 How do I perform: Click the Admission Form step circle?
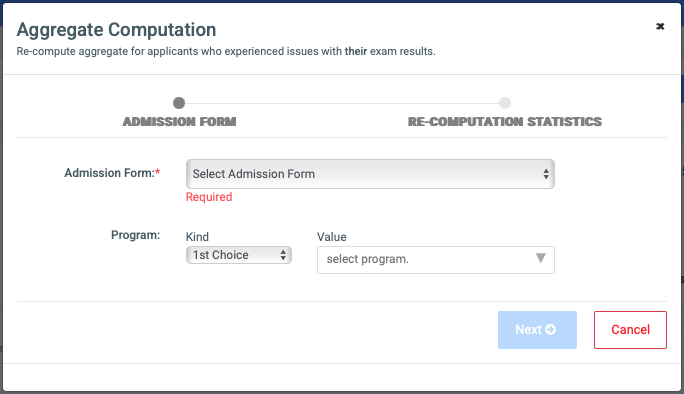tap(179, 103)
